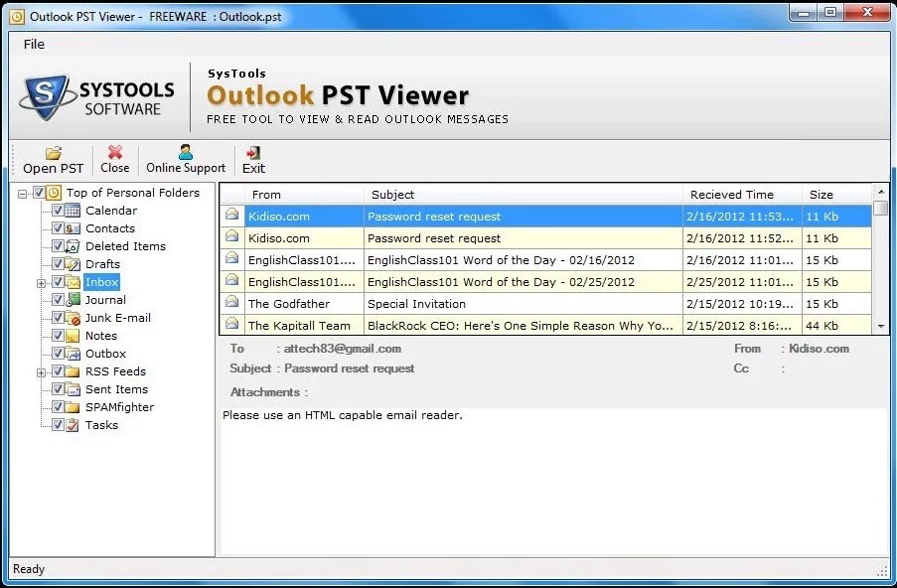Click the Received Time column header

tap(732, 194)
